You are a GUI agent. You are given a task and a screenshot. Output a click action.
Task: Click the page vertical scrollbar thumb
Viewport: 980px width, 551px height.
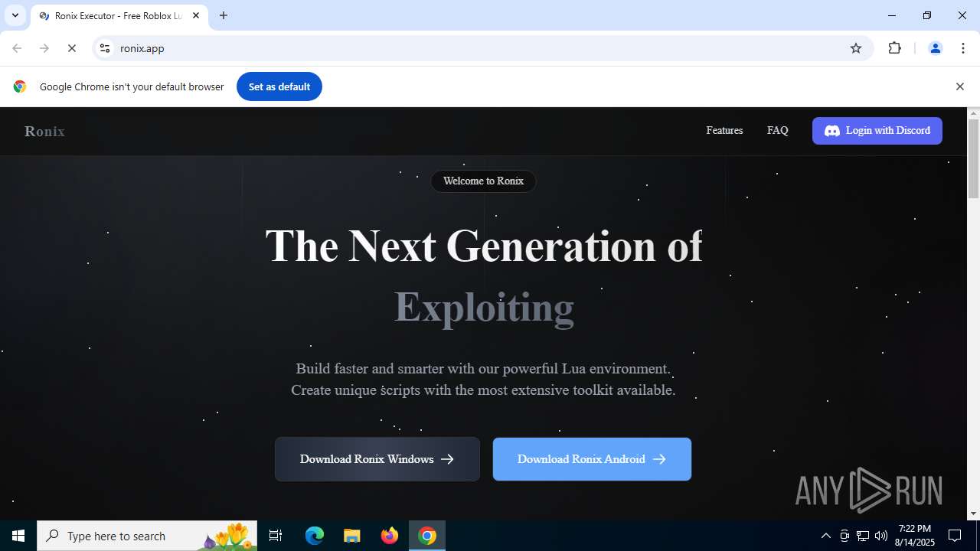tap(973, 158)
